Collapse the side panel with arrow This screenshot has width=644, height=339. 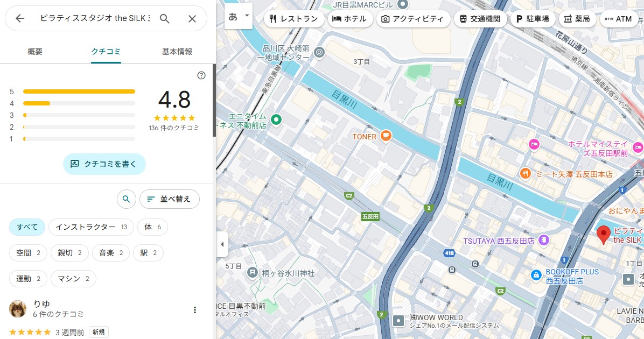(222, 244)
